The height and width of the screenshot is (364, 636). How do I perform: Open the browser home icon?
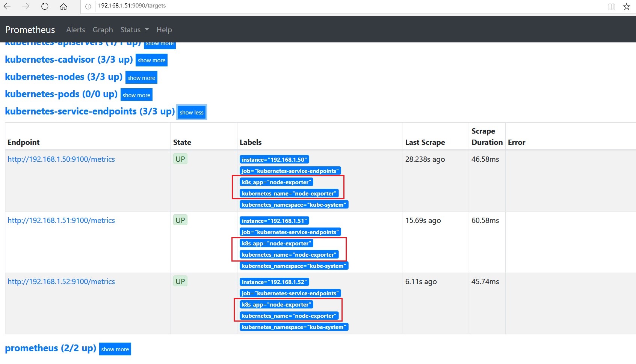point(63,6)
